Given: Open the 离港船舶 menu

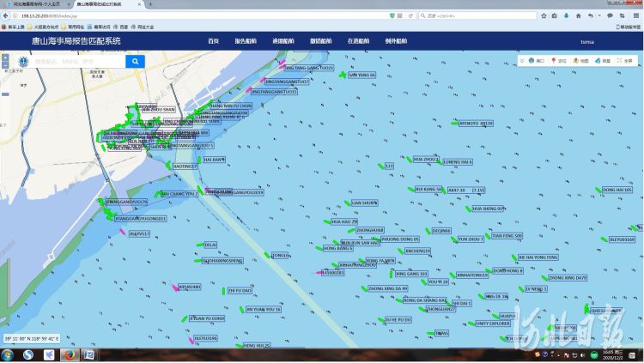Looking at the screenshot, I should point(320,40).
